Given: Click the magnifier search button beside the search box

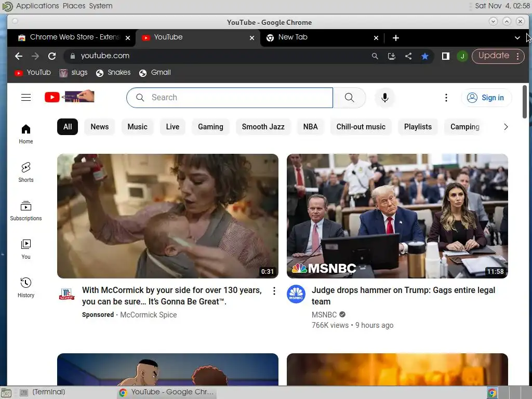Looking at the screenshot, I should click(x=349, y=98).
